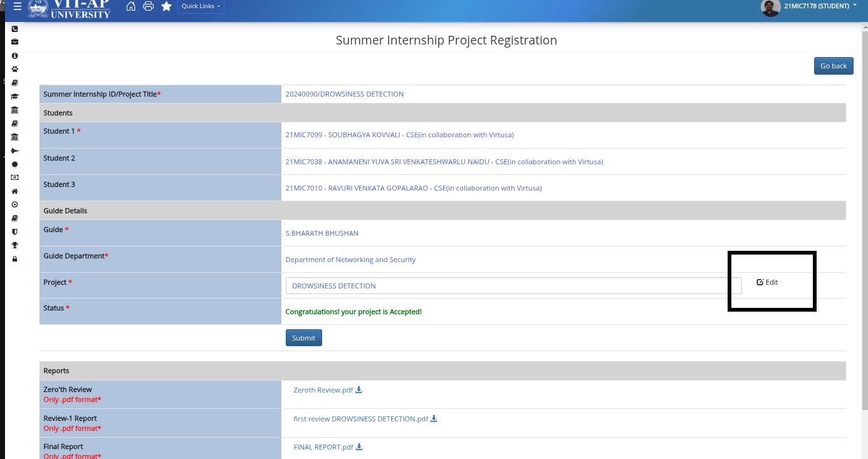This screenshot has width=868, height=459.
Task: Open the padlock icon in the sidebar
Action: pyautogui.click(x=15, y=259)
